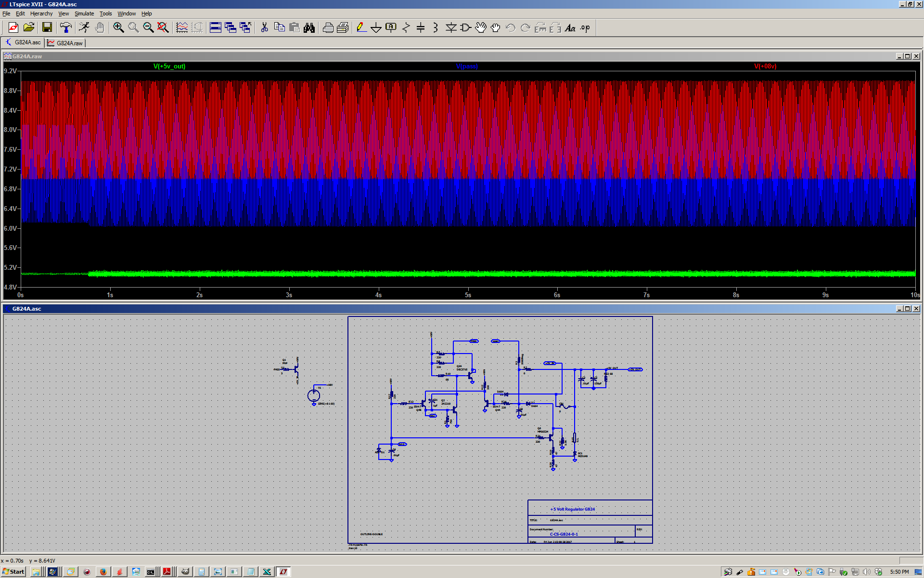Click the red V(+08v) trace label
Image resolution: width=924 pixels, height=578 pixels.
click(765, 66)
